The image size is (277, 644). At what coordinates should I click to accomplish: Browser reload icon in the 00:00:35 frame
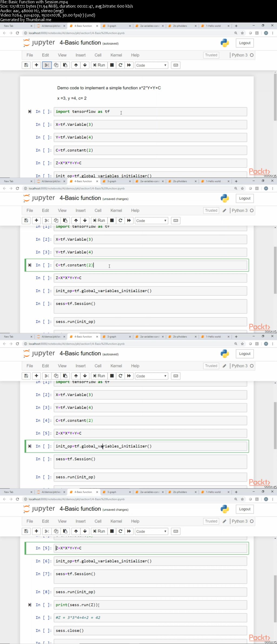[x=17, y=33]
